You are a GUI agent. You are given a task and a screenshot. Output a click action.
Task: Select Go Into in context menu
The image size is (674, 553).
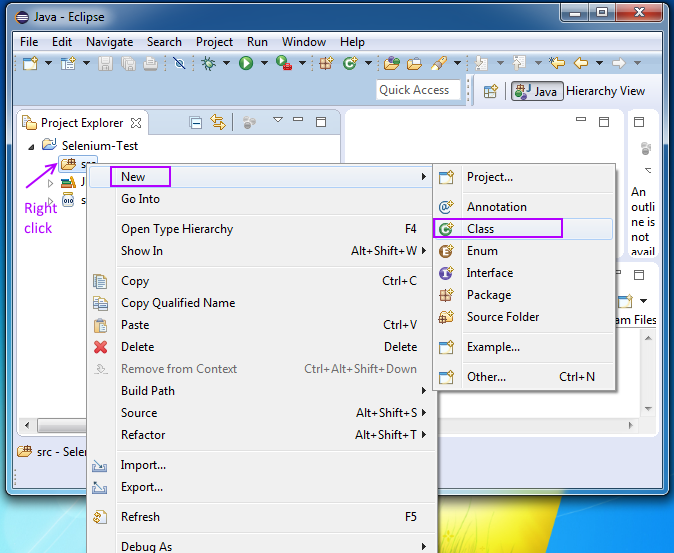point(261,199)
